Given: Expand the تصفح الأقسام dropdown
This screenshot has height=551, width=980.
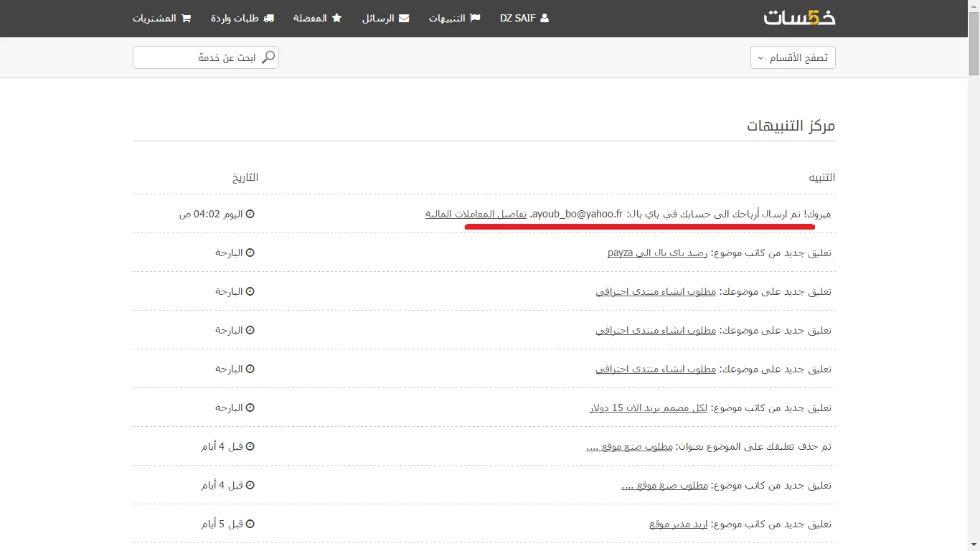Looking at the screenshot, I should (x=793, y=57).
